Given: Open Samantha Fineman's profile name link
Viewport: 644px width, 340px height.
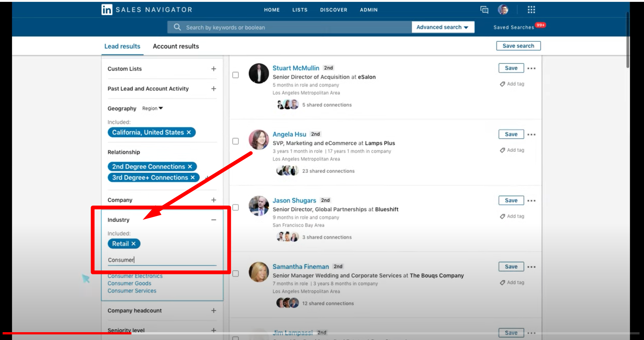Looking at the screenshot, I should 301,267.
